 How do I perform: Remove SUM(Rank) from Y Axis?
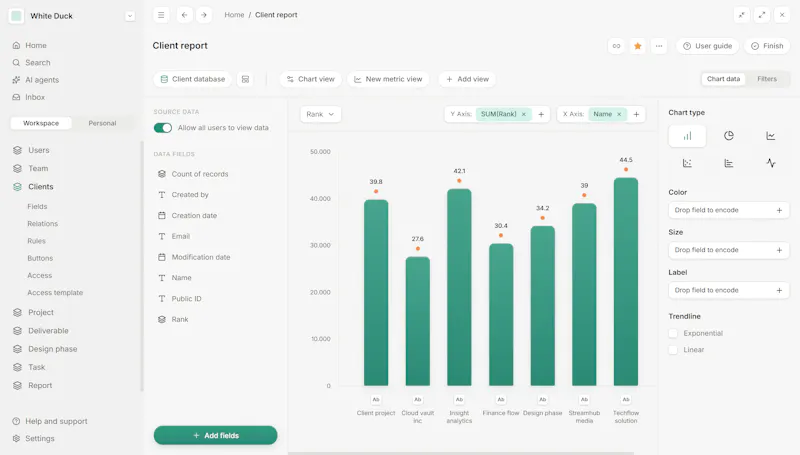(x=523, y=114)
